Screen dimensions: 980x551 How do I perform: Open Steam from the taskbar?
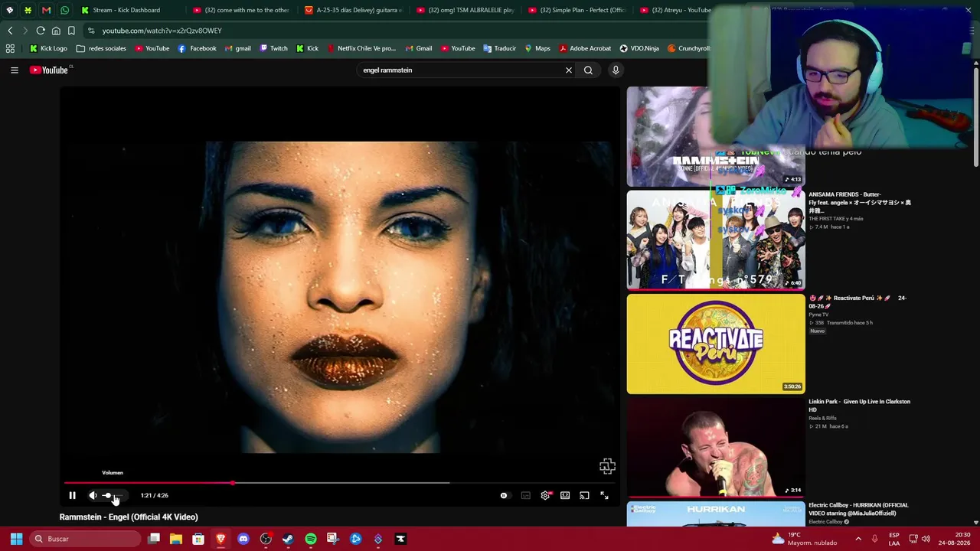(288, 539)
